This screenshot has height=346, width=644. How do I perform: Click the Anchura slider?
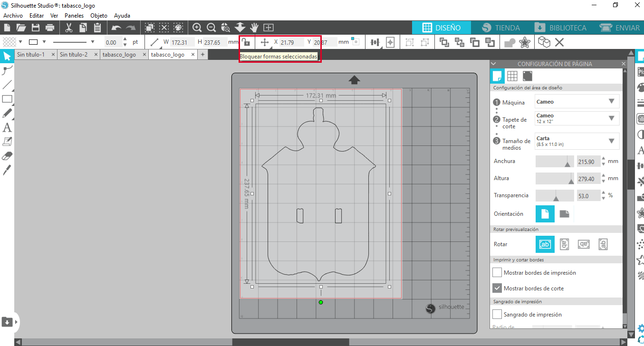pyautogui.click(x=555, y=161)
